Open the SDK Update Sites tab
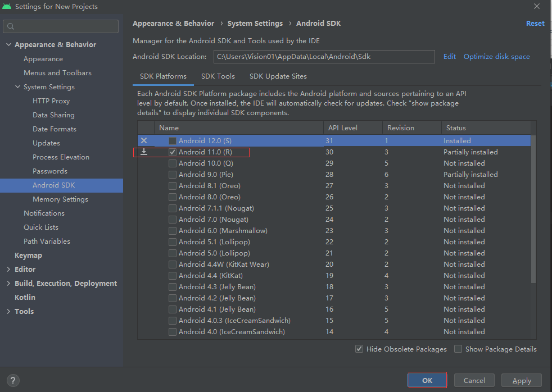 click(x=278, y=76)
